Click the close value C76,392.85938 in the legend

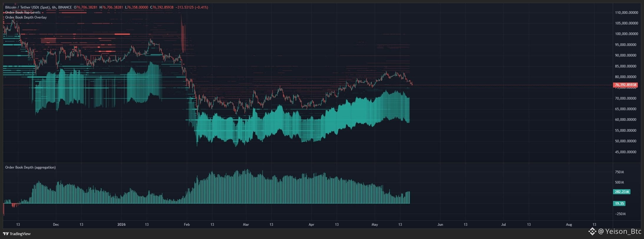pos(162,7)
